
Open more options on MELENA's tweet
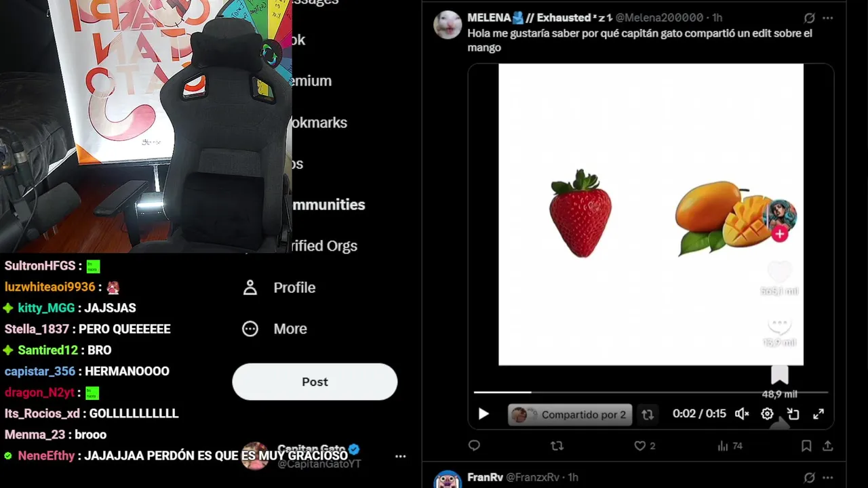(828, 18)
